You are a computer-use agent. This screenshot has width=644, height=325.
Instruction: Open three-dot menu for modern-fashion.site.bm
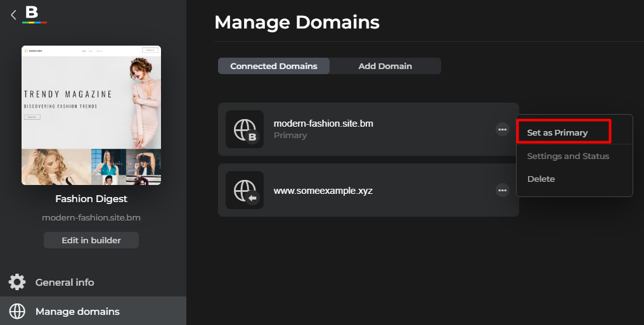(502, 130)
